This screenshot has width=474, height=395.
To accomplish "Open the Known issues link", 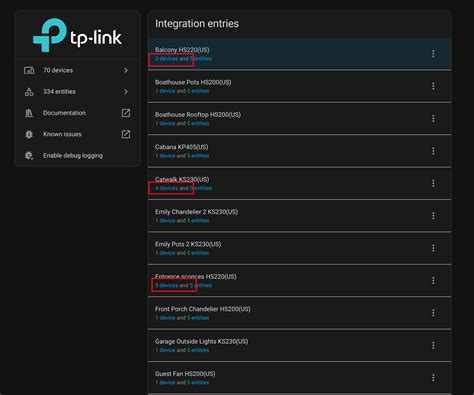I will click(x=77, y=134).
